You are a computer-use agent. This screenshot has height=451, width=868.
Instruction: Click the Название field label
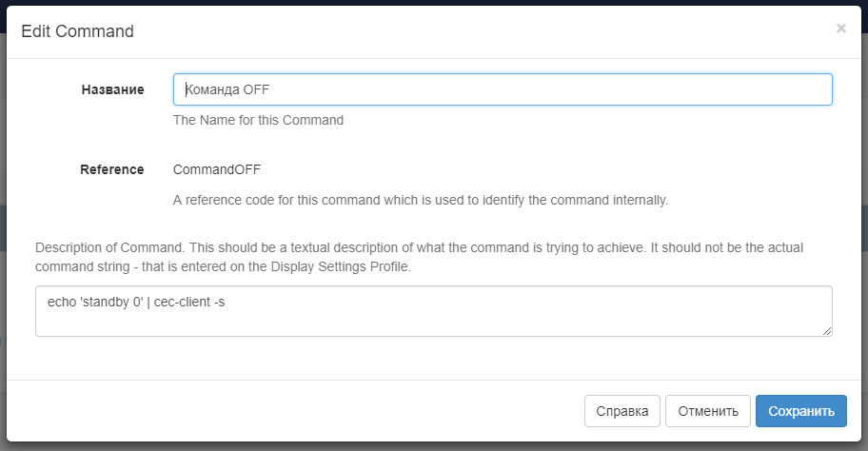coord(113,89)
